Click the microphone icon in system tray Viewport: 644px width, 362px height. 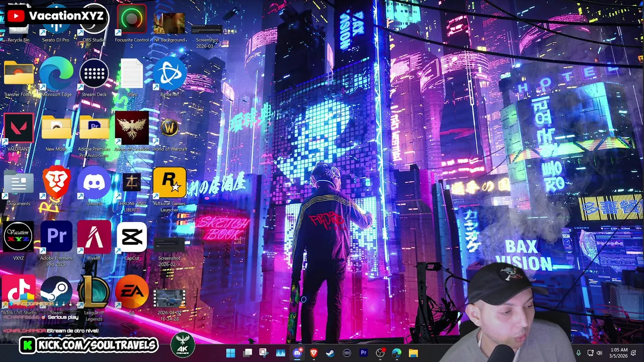pos(579,353)
